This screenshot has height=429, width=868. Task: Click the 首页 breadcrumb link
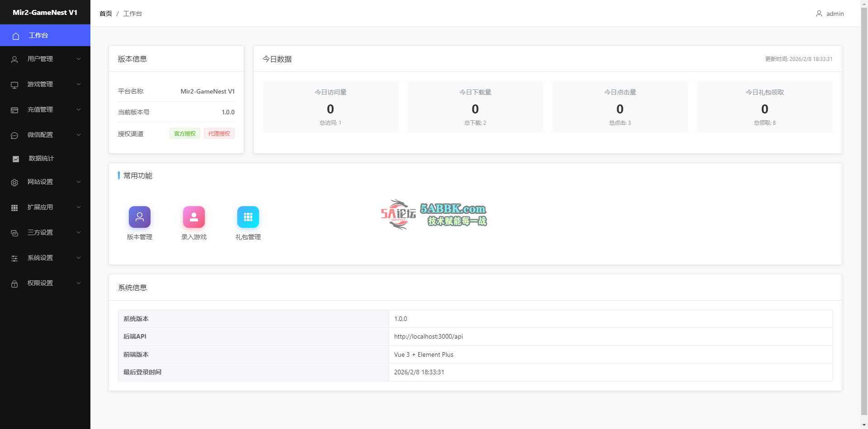(106, 14)
